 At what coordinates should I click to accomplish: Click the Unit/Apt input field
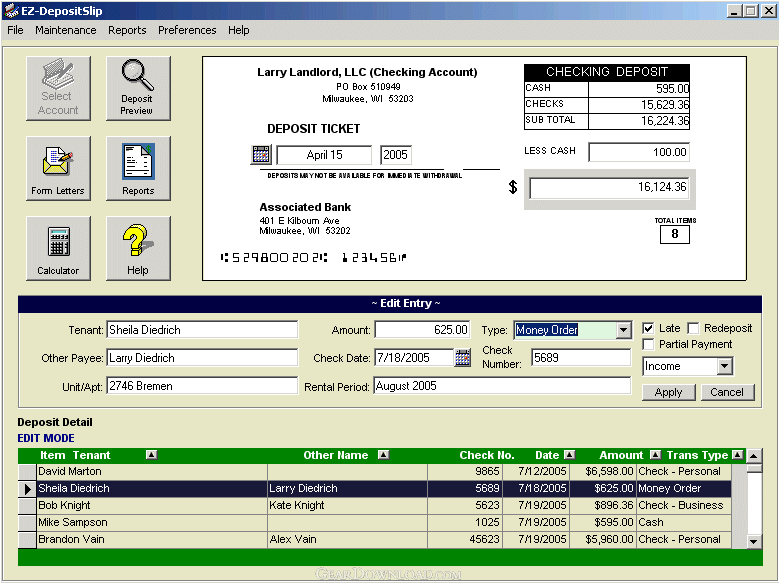click(x=202, y=386)
